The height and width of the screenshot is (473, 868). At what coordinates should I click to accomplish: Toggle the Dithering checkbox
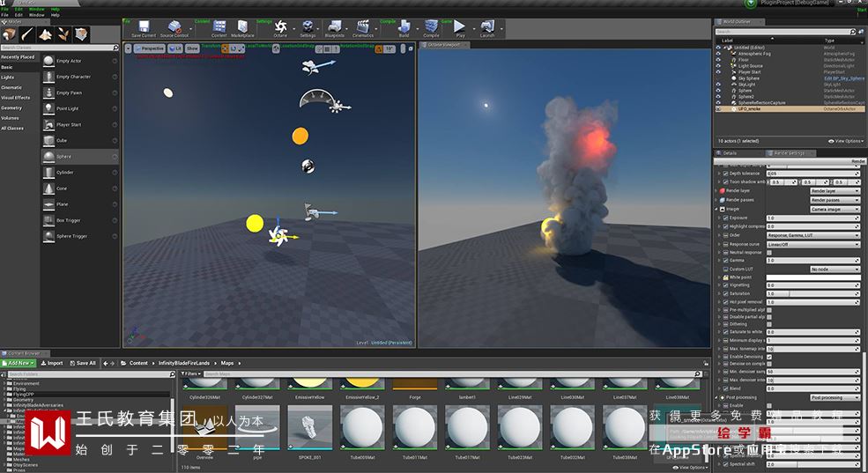coord(769,324)
